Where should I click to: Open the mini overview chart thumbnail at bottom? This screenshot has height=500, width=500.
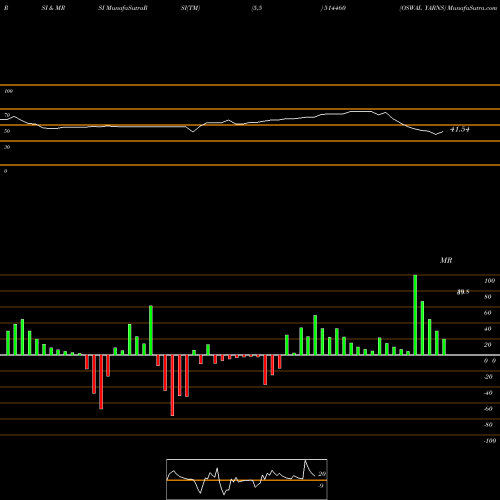point(247,479)
